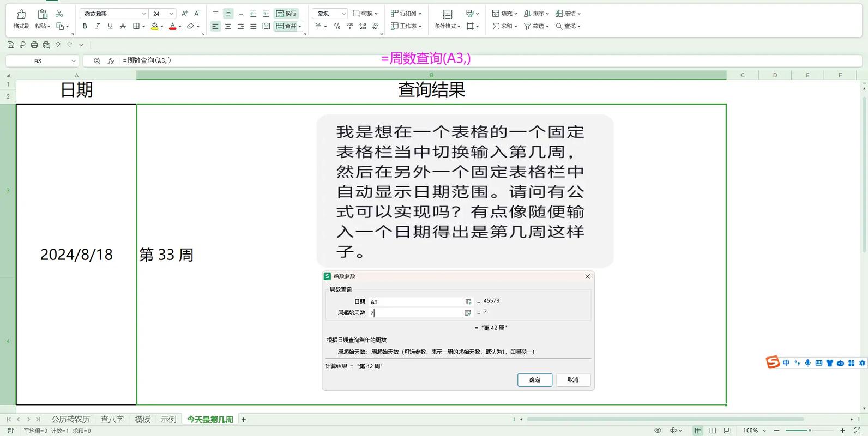Toggle Wrap Text (换行) button

286,14
